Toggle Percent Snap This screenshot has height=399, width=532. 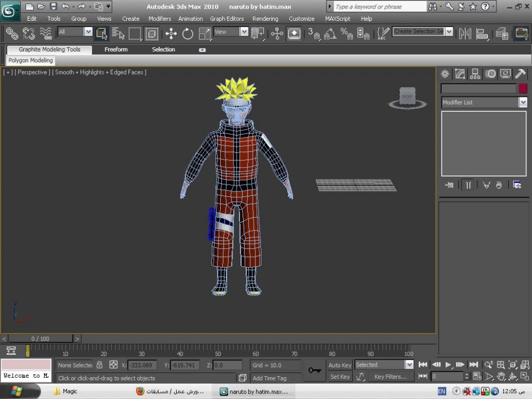347,33
